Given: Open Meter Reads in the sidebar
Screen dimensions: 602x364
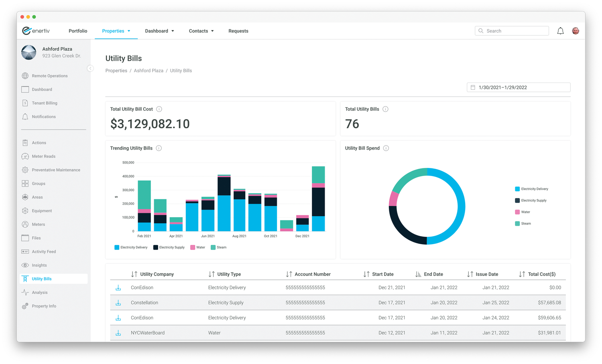Looking at the screenshot, I should (x=39, y=156).
